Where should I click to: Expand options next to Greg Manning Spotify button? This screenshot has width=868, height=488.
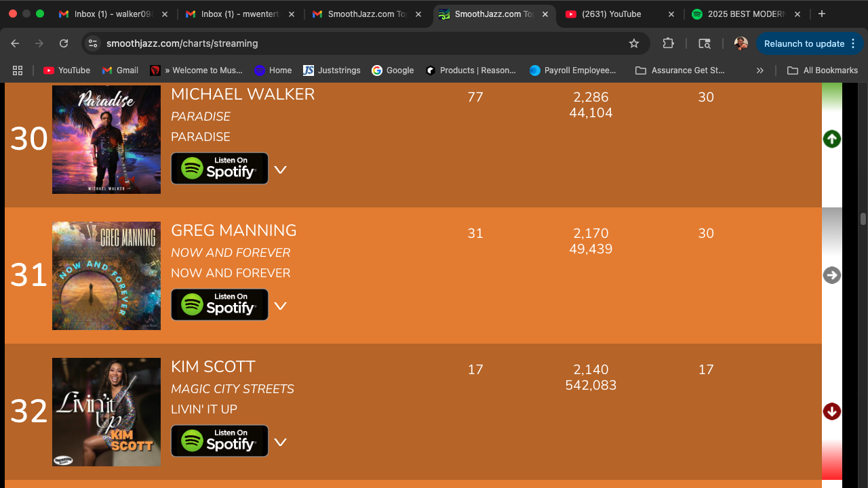point(280,306)
